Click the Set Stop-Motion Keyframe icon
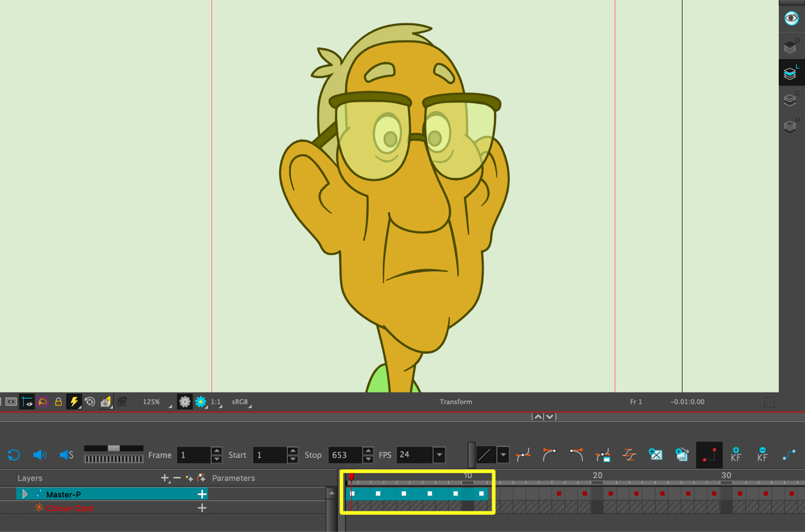 [x=709, y=455]
